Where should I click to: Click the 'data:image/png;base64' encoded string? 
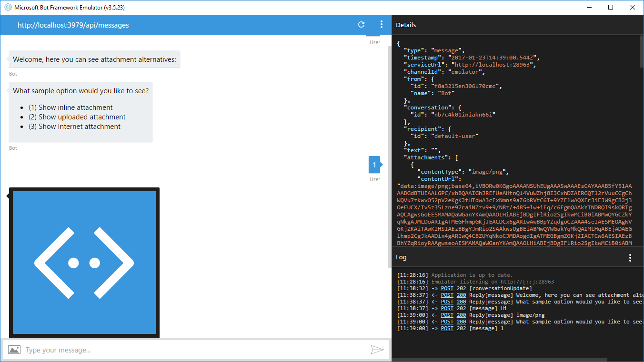point(514,215)
